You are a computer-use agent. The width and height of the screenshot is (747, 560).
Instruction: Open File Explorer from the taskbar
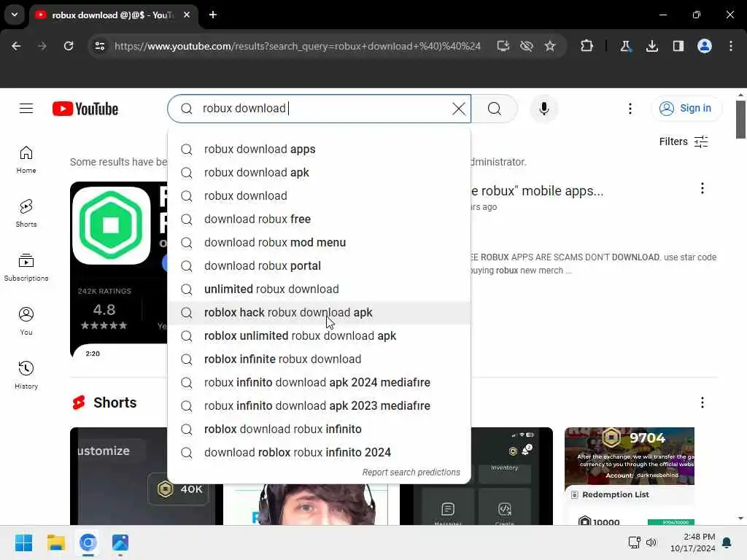point(56,542)
